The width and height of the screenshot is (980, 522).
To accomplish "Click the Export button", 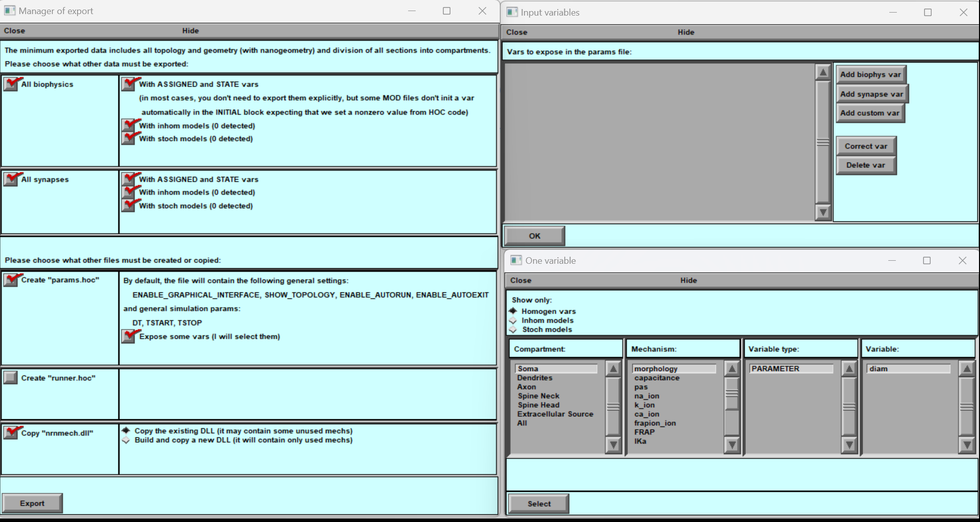I will (32, 503).
